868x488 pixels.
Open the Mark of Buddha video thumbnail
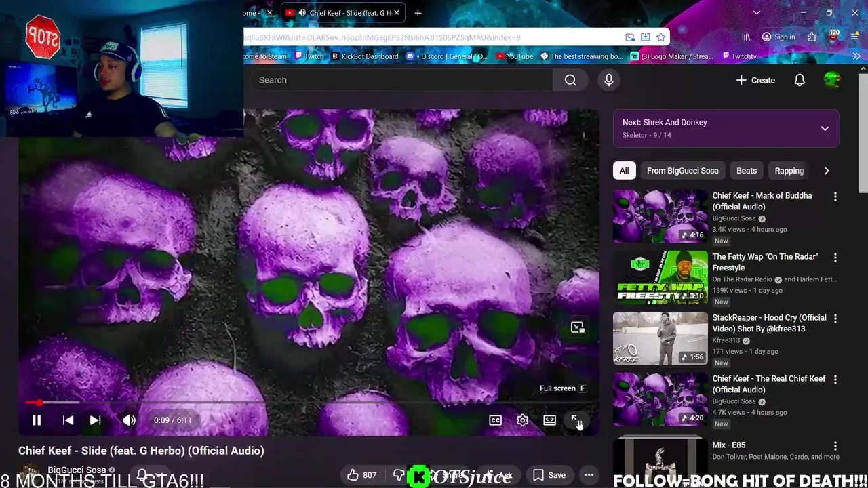click(x=660, y=216)
